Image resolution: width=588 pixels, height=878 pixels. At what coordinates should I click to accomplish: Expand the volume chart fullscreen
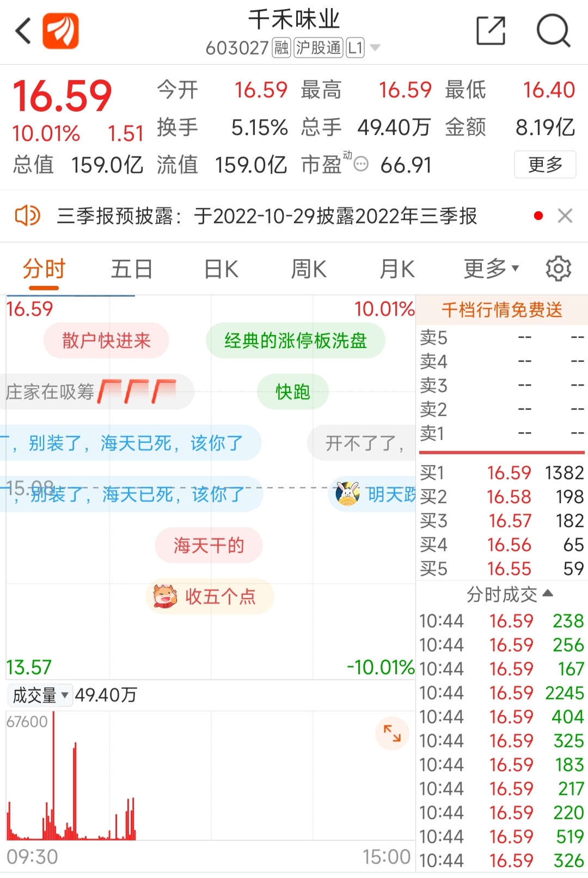pos(392,733)
